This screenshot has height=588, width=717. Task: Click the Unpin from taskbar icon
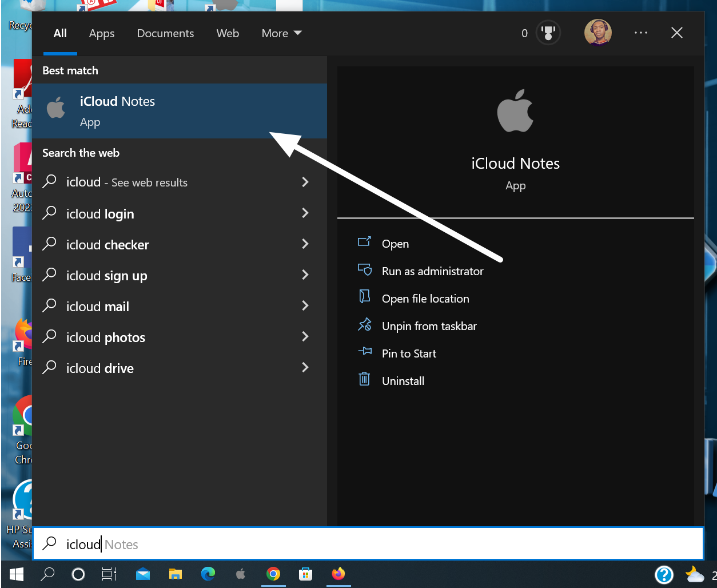click(x=364, y=325)
